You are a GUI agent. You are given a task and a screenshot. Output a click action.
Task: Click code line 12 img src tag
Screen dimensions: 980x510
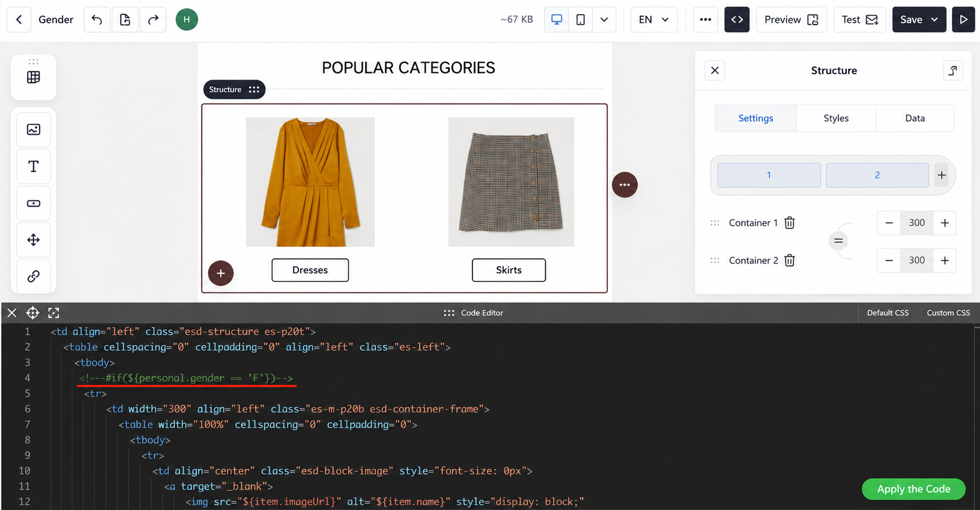pyautogui.click(x=385, y=502)
